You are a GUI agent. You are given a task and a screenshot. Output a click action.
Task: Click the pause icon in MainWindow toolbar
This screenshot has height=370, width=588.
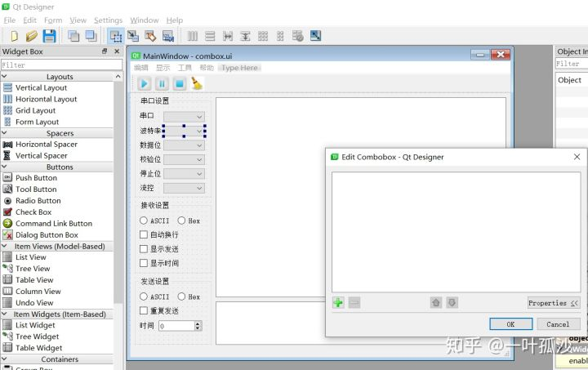(x=162, y=83)
